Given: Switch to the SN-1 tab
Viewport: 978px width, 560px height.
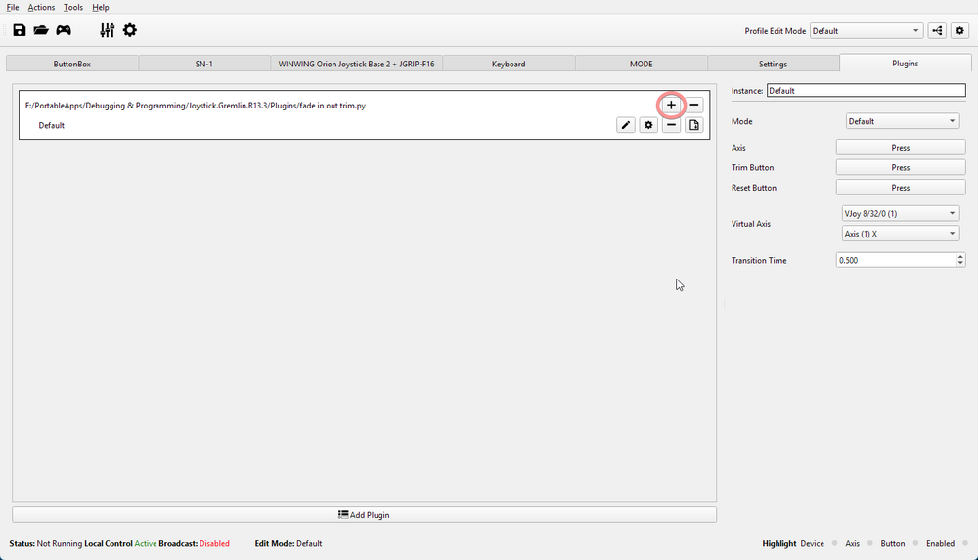Looking at the screenshot, I should tap(204, 64).
